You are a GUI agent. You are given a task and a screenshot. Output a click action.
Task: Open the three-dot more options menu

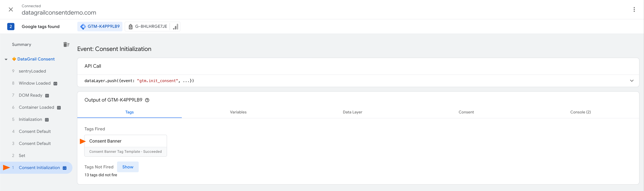pos(634,10)
